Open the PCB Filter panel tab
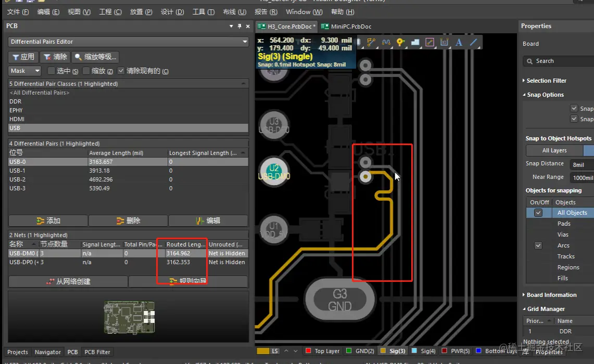This screenshot has height=364, width=594. pos(97,352)
